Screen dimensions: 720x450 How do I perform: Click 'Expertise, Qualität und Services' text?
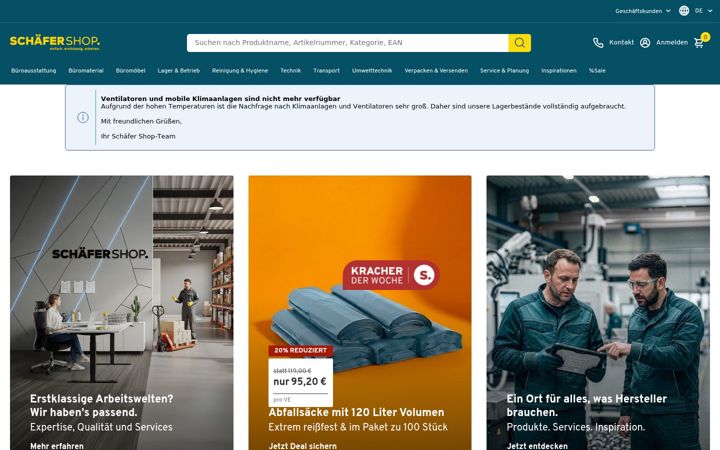[101, 428]
